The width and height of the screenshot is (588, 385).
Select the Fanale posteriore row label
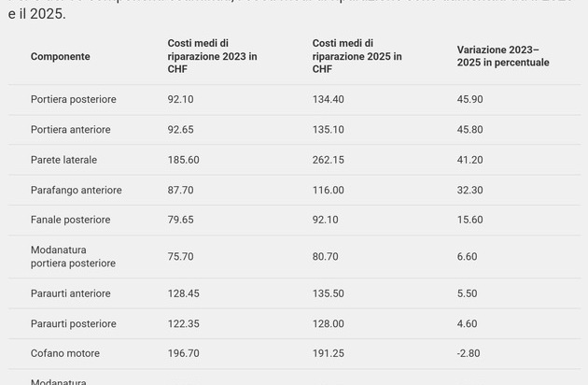[x=71, y=220]
